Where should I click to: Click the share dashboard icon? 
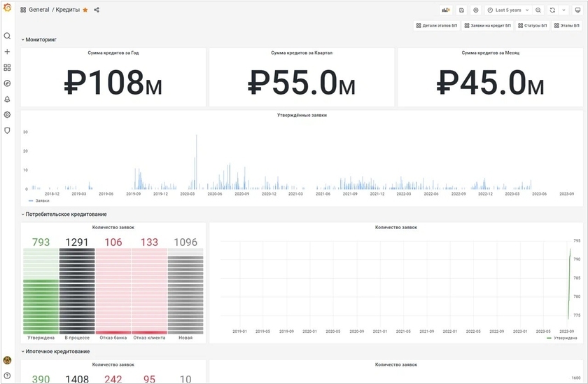point(97,10)
